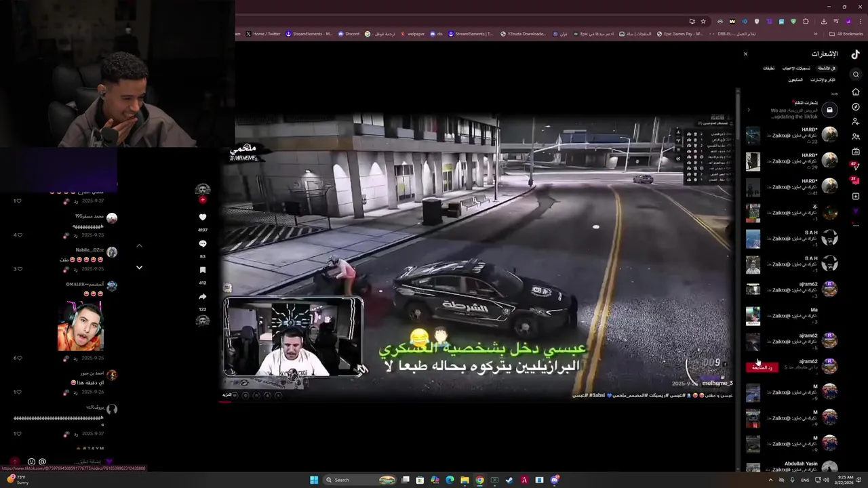Go to next video with down chevron

(x=139, y=268)
